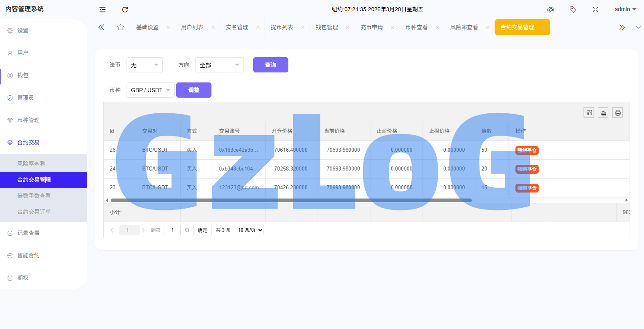Click the export table icon
Screen dimensions: 644x329
(604, 113)
